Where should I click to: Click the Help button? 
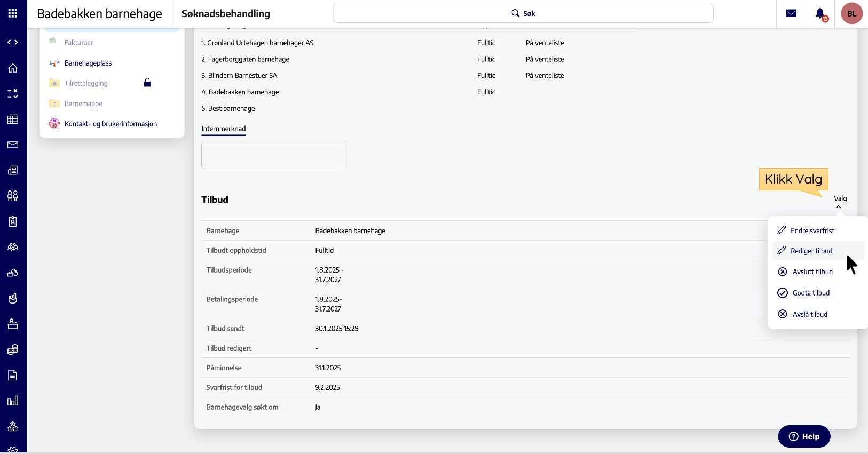(804, 436)
